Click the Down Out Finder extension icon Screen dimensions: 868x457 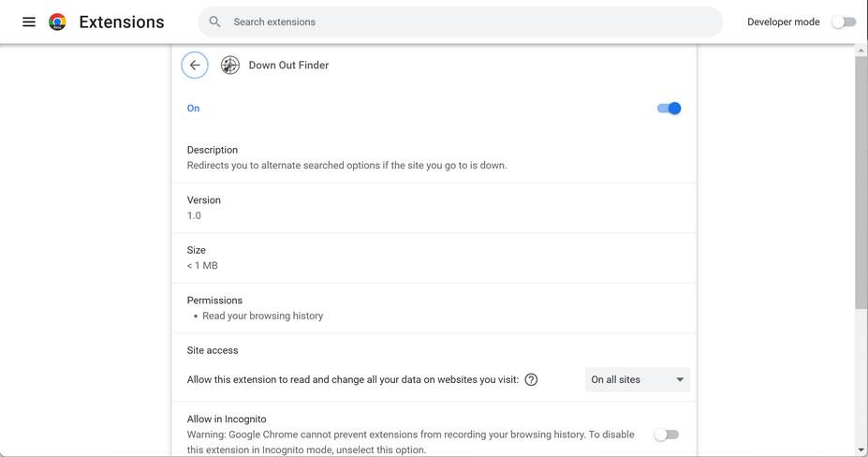pyautogui.click(x=229, y=66)
